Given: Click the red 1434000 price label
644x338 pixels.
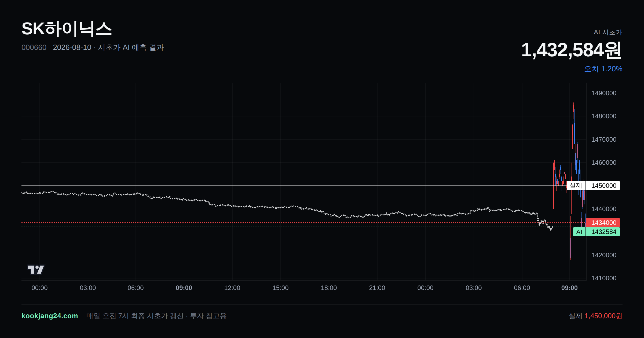Looking at the screenshot, I should pyautogui.click(x=603, y=223).
